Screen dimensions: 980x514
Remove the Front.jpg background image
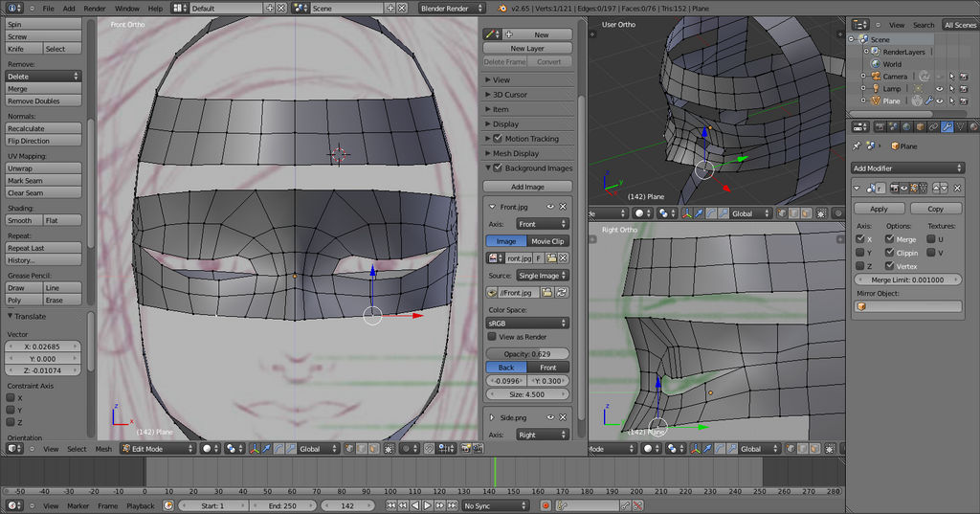[x=564, y=207]
